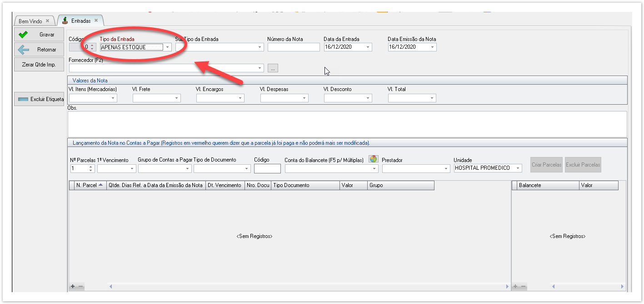Viewport: 644px width, 304px height.
Task: Click the green checkmark Gravar icon
Action: tap(23, 35)
